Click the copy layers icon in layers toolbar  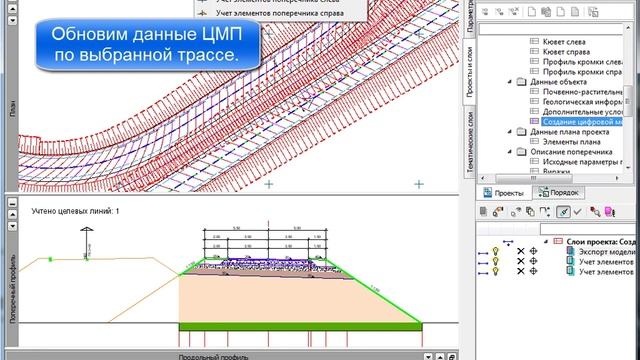click(530, 211)
